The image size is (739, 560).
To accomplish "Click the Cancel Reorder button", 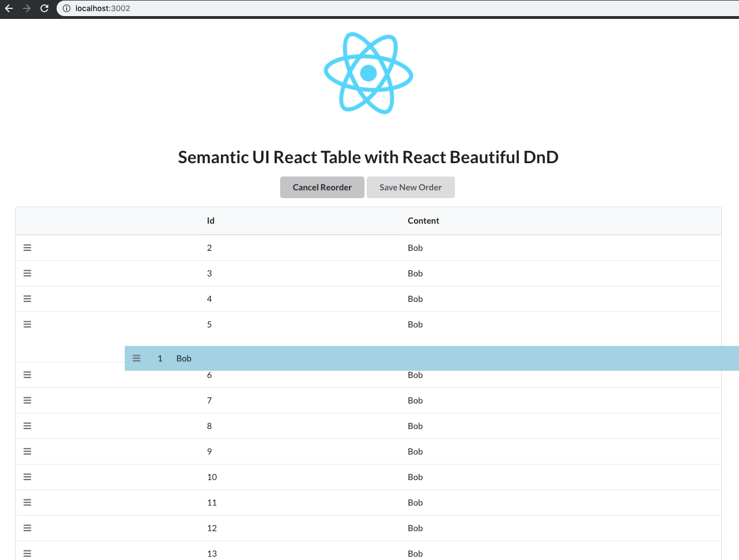I will click(x=322, y=187).
